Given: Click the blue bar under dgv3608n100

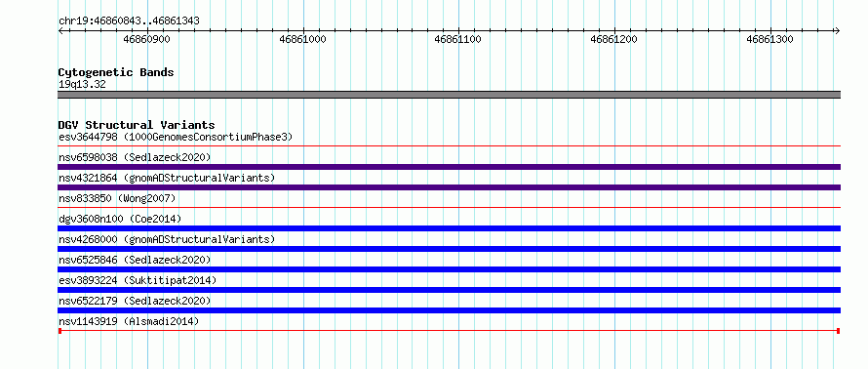Looking at the screenshot, I should 450,228.
